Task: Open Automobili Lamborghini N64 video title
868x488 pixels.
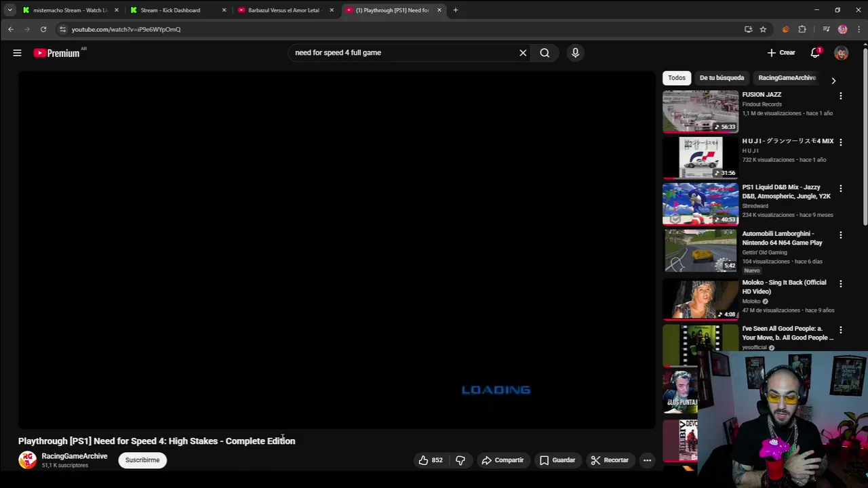Action: pos(782,238)
